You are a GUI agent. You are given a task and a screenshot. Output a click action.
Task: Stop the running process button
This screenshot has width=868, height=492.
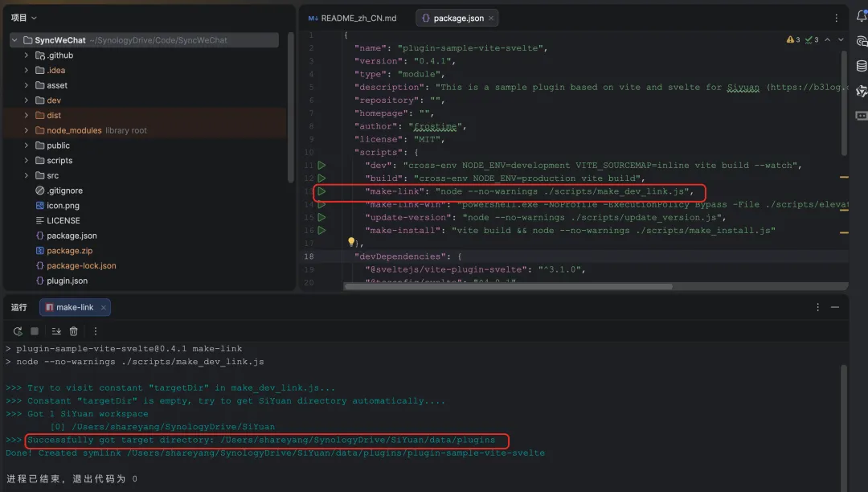(35, 331)
